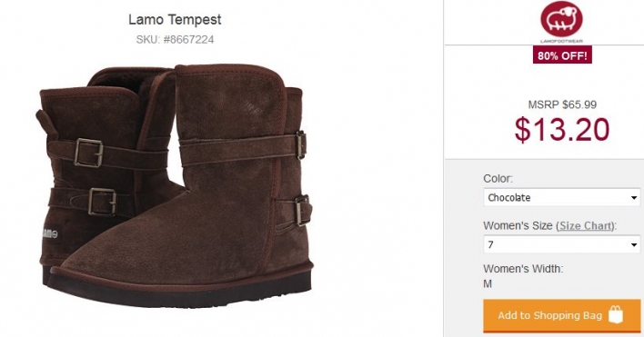Click the arrow on the Color combo box
The height and width of the screenshot is (337, 644).
coord(634,198)
